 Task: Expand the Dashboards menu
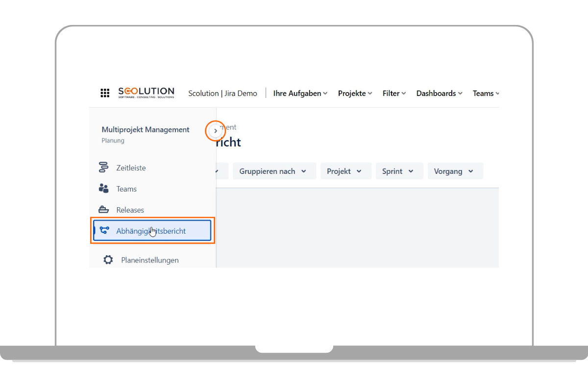(x=439, y=93)
